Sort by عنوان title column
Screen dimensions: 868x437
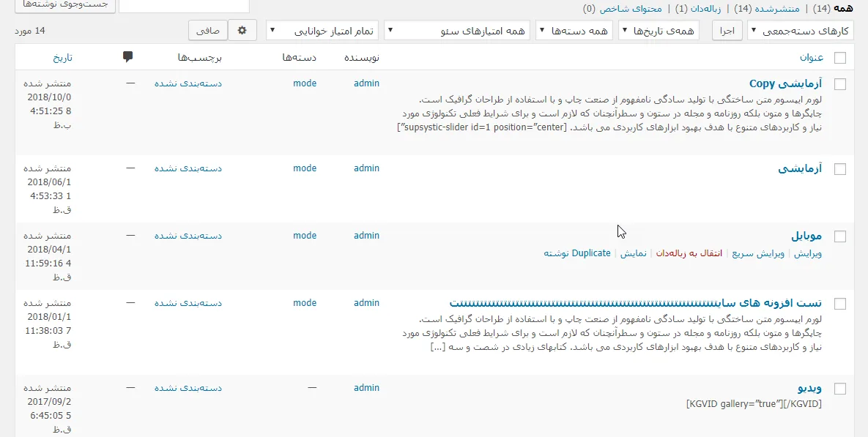pyautogui.click(x=812, y=58)
